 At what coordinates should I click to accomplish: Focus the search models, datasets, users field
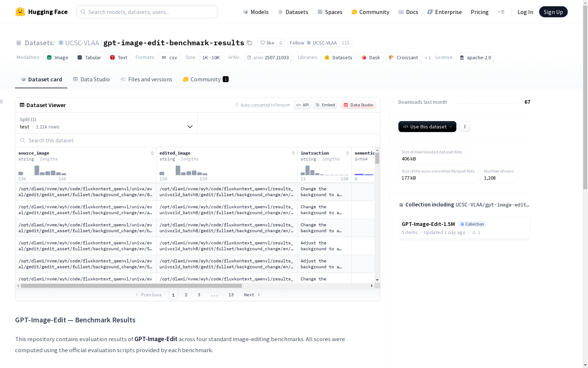(x=147, y=12)
